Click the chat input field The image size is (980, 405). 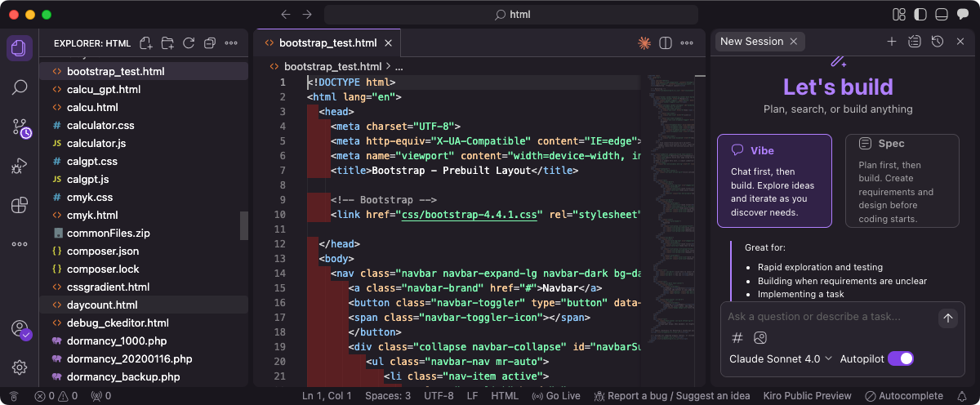click(x=829, y=317)
